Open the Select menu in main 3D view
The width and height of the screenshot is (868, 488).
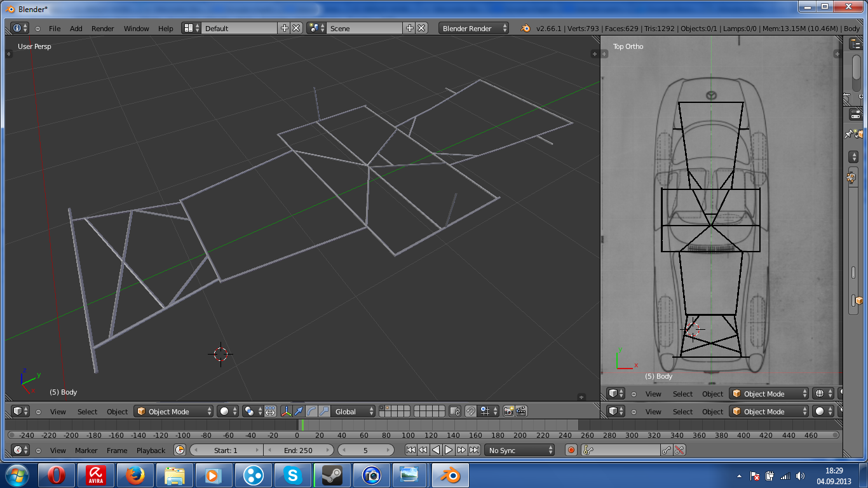pos(87,412)
